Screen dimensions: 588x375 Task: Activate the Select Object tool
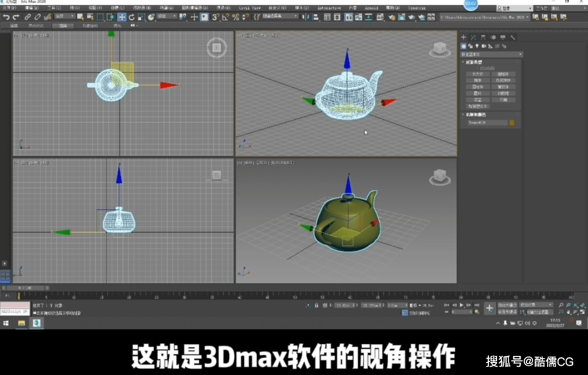(80, 17)
